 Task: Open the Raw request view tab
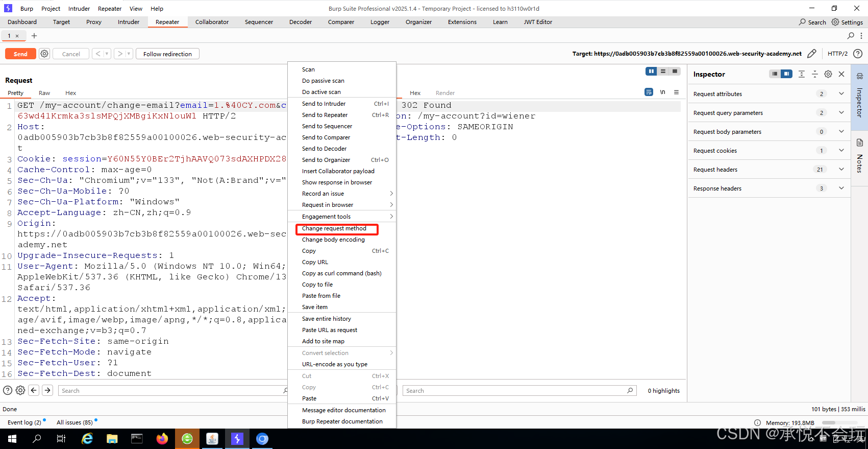coord(44,93)
